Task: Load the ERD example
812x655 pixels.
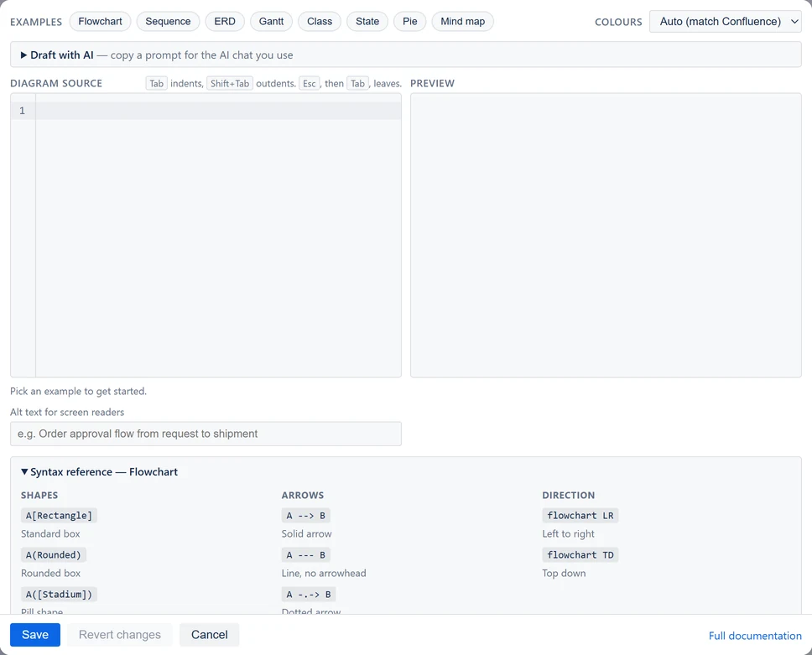Action: click(x=225, y=21)
